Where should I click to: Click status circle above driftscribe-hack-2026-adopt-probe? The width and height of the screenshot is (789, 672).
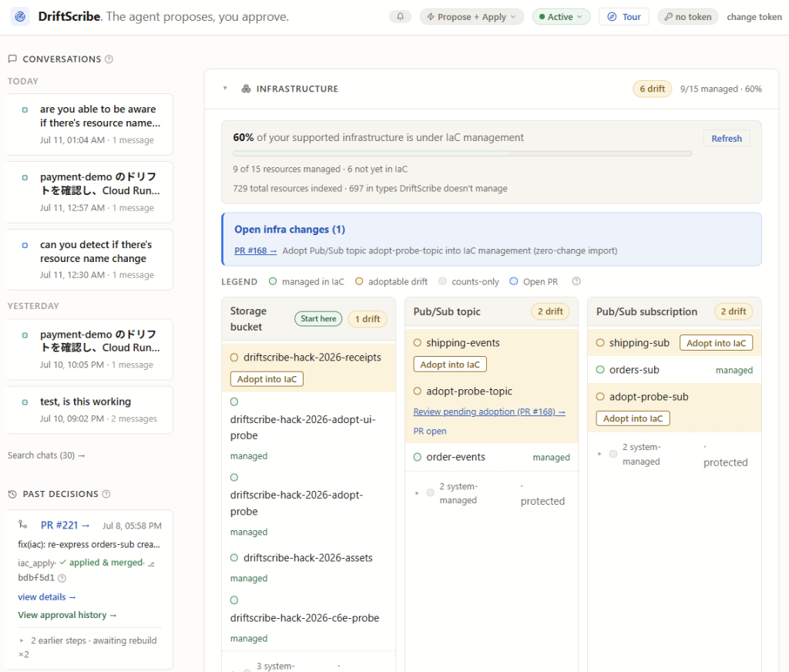[234, 477]
